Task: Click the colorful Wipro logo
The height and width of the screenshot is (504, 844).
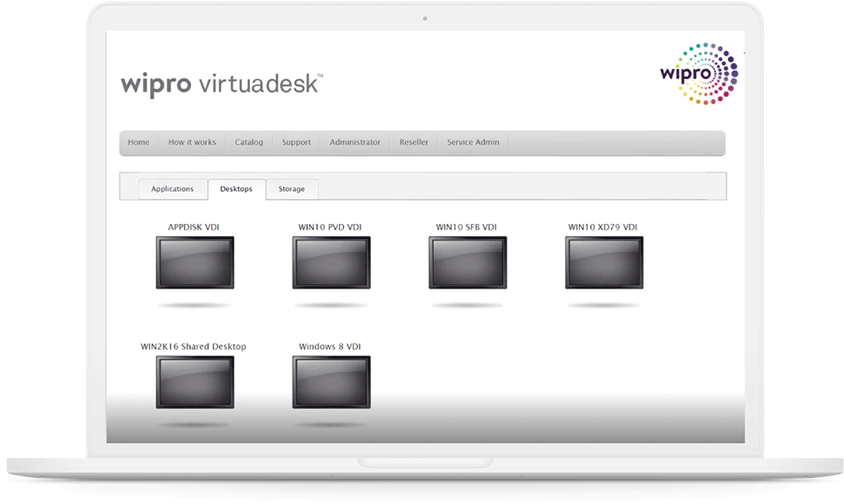Action: click(698, 74)
